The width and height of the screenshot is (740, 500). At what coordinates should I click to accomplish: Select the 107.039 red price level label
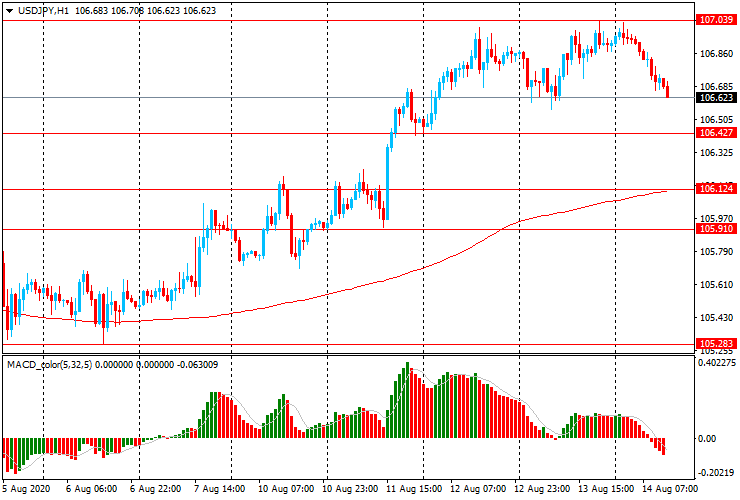point(716,20)
